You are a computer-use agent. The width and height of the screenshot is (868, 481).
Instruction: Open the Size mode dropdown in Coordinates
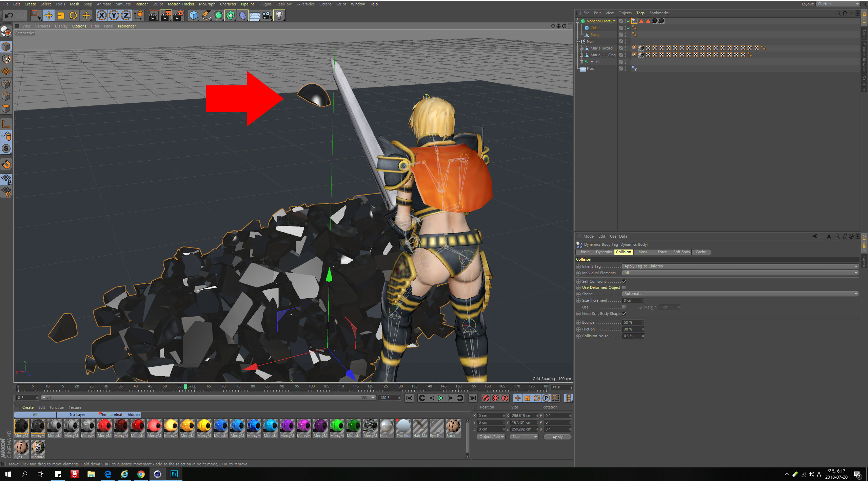[x=524, y=437]
